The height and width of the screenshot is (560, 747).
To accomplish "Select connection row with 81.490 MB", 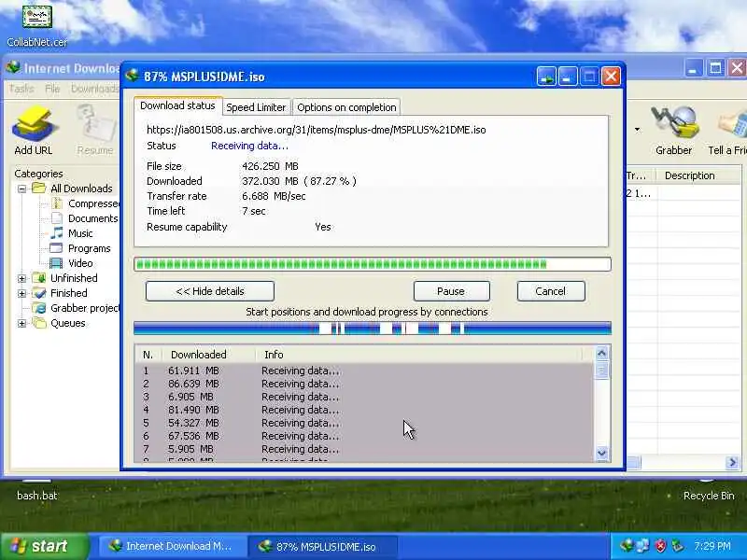I will click(364, 410).
